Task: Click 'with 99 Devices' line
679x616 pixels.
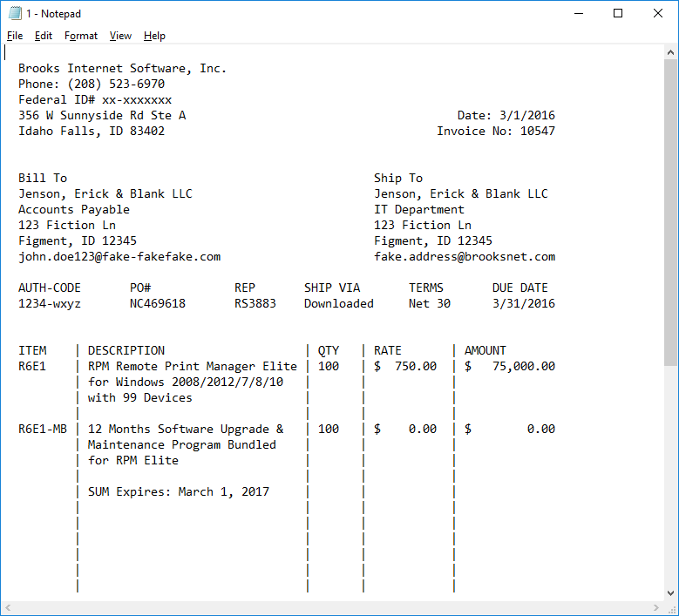Action: pos(140,398)
